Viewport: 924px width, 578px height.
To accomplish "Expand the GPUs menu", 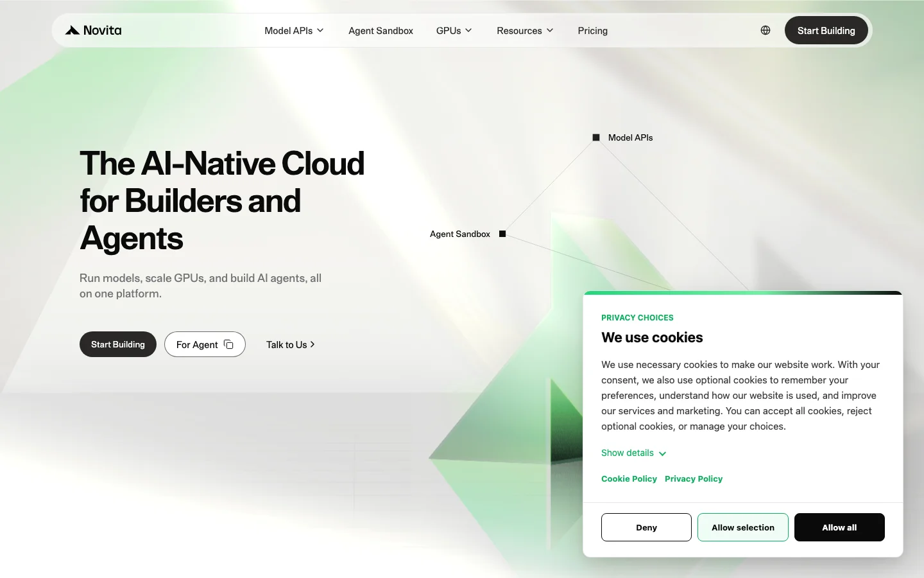I will pyautogui.click(x=454, y=30).
